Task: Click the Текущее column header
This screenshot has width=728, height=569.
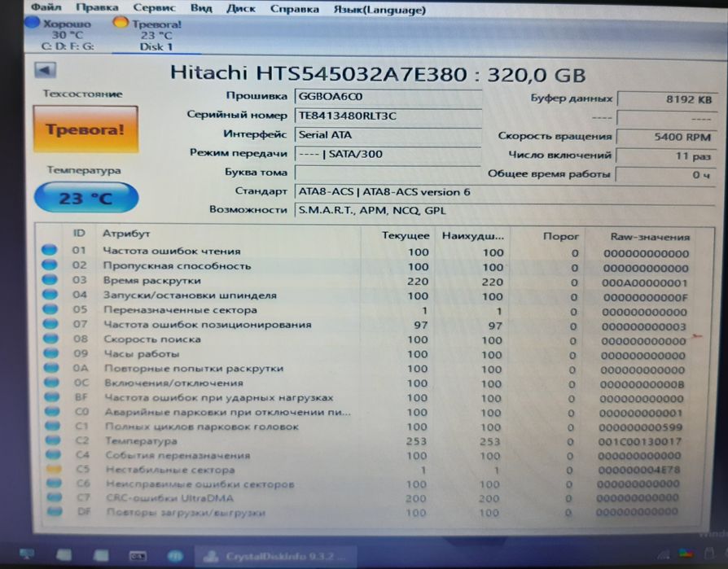Action: point(406,235)
